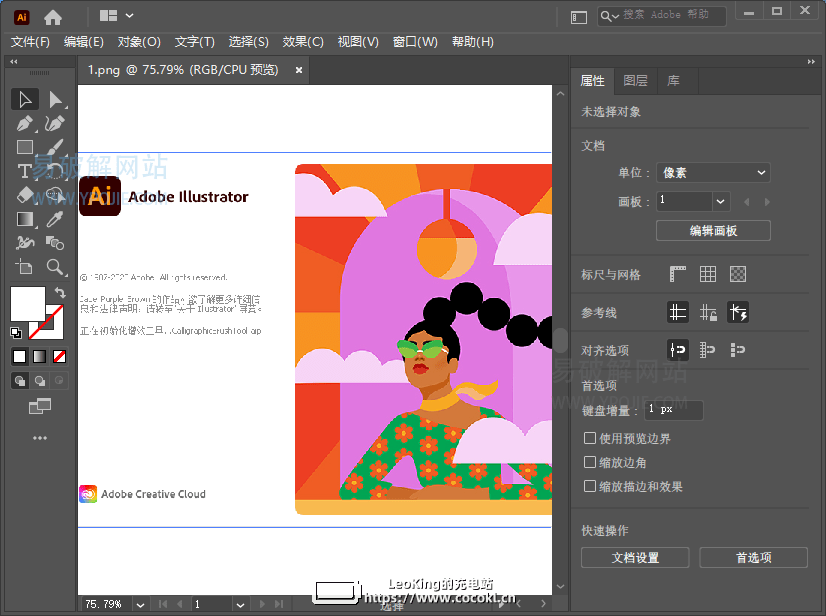Show rulers in the Properties panel
The image size is (826, 616).
[x=677, y=274]
